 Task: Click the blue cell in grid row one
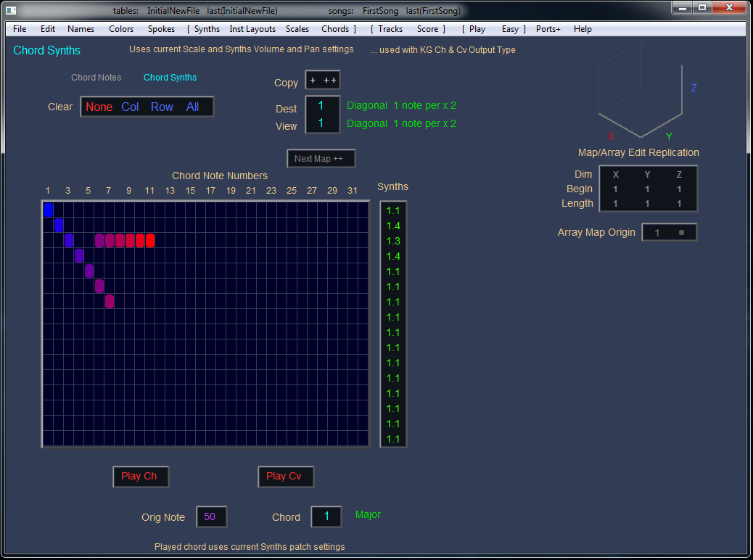[49, 210]
